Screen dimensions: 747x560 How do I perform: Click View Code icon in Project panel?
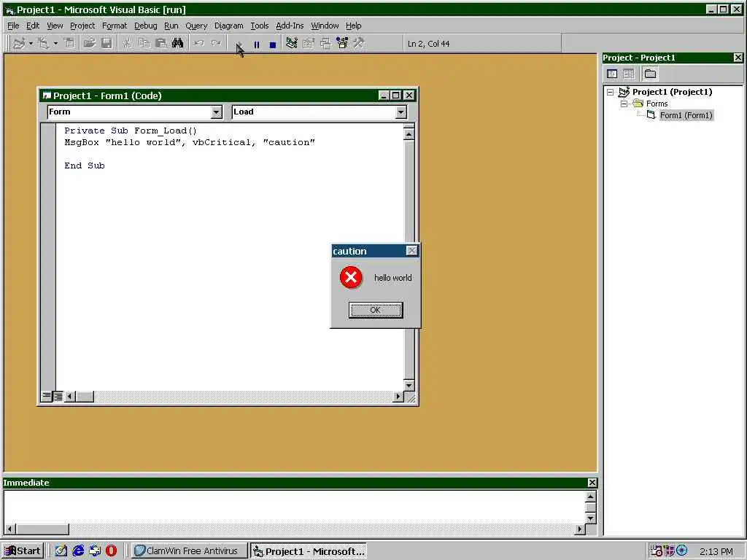click(612, 74)
